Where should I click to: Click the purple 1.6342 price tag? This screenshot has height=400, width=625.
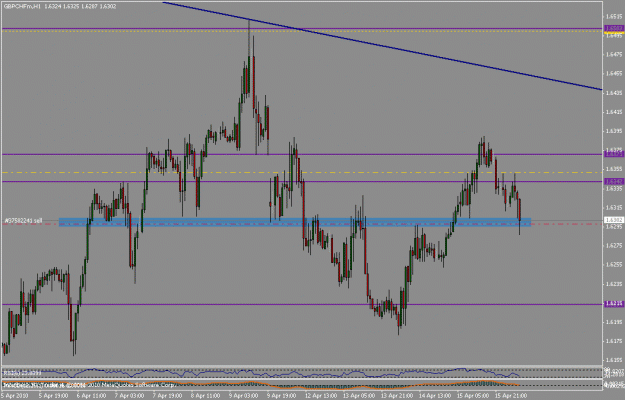click(614, 181)
